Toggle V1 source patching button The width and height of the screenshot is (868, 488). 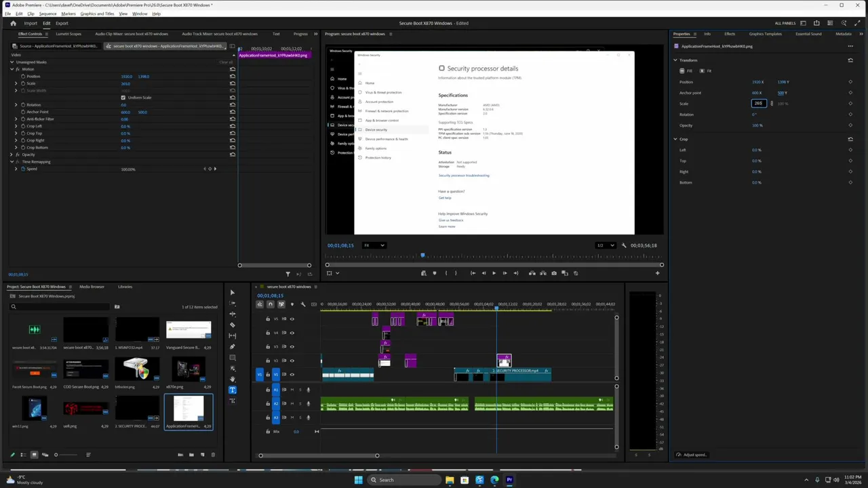pos(260,374)
